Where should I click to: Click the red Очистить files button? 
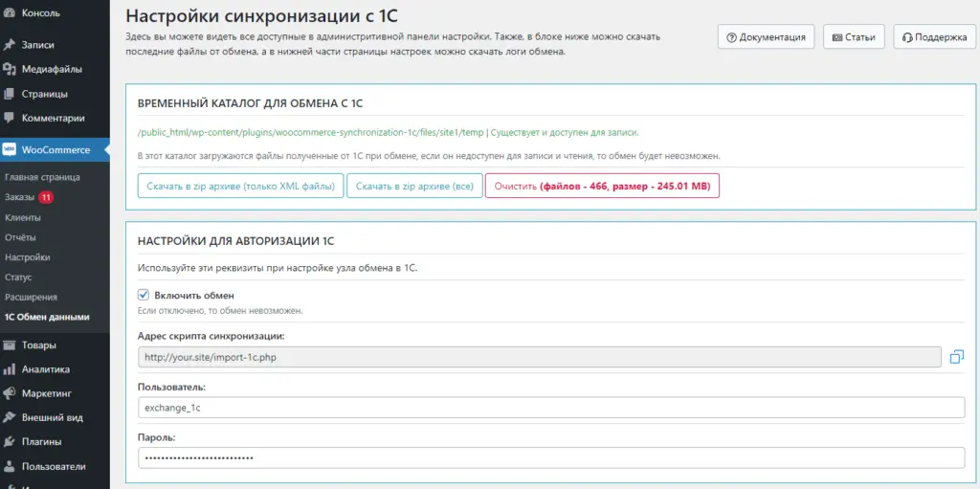(x=602, y=186)
